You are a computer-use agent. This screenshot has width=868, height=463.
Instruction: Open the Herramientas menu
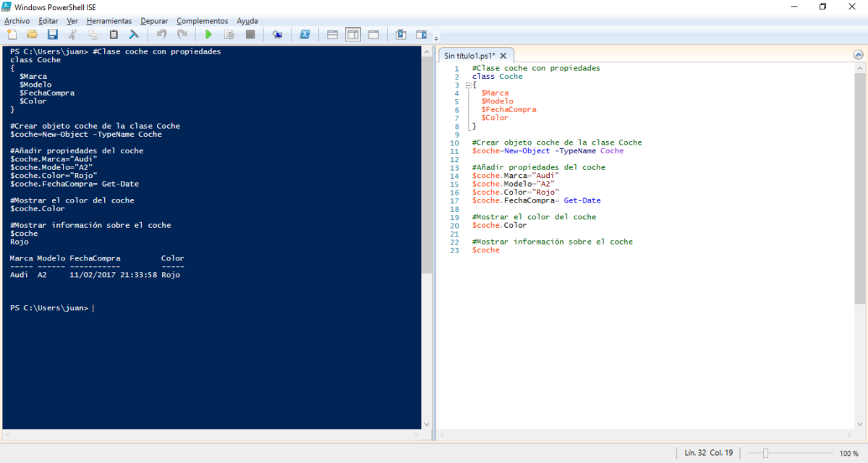coord(109,21)
